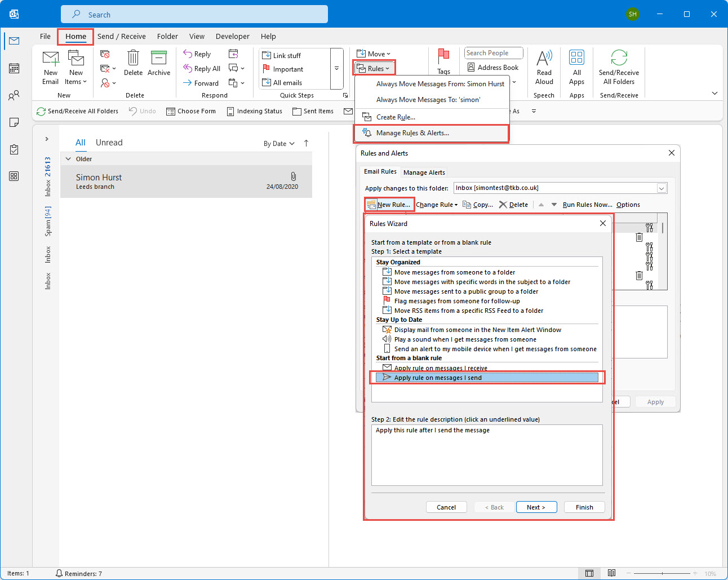Select Manage Rules & Alerts menu item
Screen dimensions: 728x580
tap(412, 133)
